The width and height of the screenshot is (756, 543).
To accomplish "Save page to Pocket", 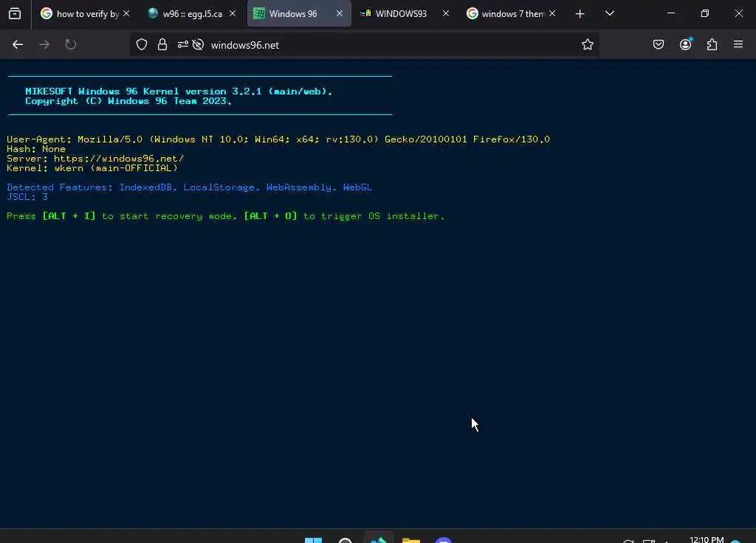I will coord(658,45).
